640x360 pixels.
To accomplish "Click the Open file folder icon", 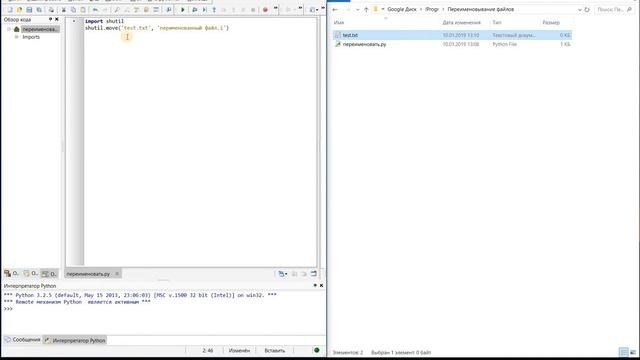I will coord(20,9).
